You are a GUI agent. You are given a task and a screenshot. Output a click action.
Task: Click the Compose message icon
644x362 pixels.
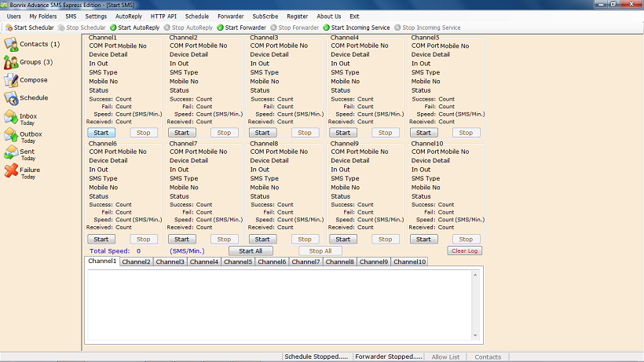point(11,80)
